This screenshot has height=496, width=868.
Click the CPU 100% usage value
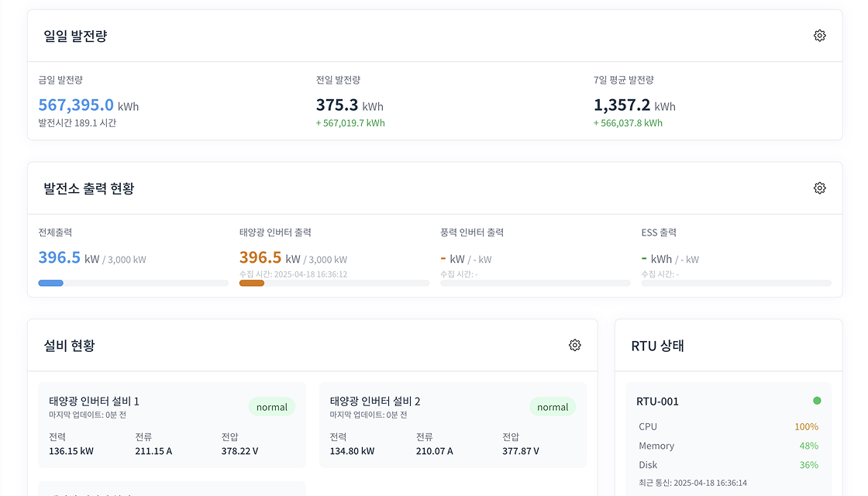(x=806, y=427)
